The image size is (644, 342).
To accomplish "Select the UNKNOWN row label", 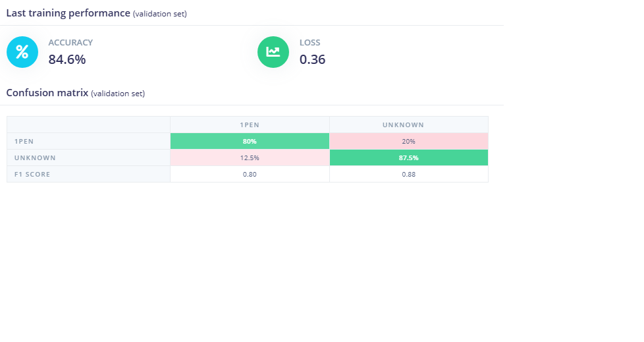I will pyautogui.click(x=34, y=157).
